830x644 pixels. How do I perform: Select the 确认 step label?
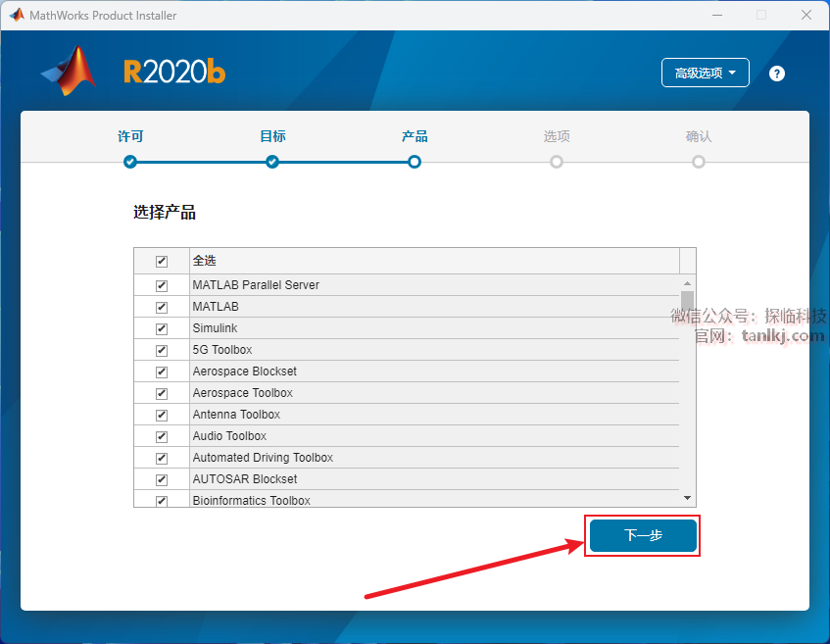(698, 136)
